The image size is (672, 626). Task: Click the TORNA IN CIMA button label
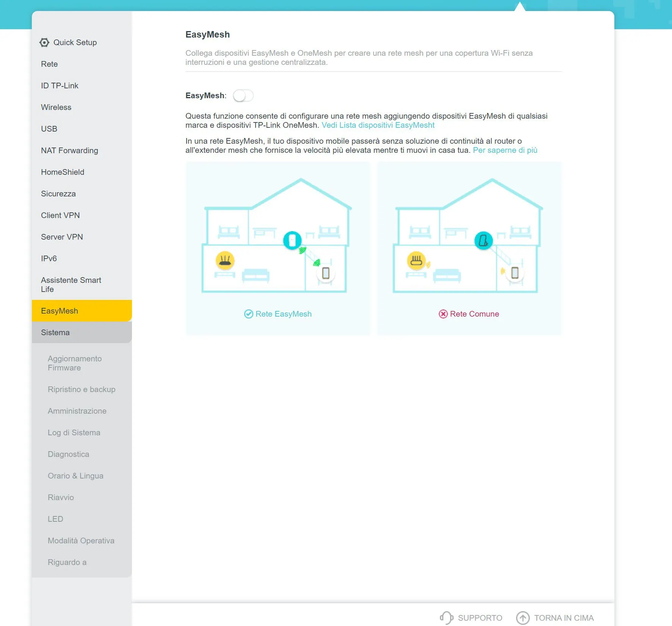564,618
